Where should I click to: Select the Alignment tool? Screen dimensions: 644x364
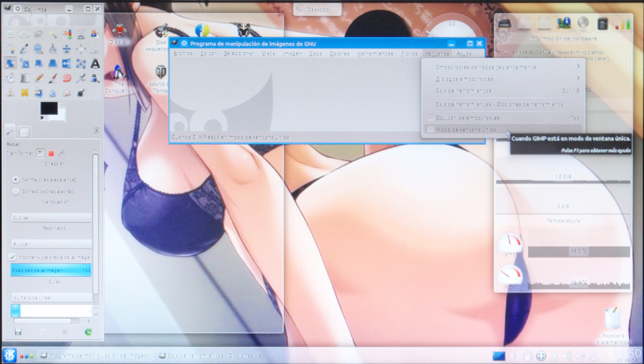(81, 49)
